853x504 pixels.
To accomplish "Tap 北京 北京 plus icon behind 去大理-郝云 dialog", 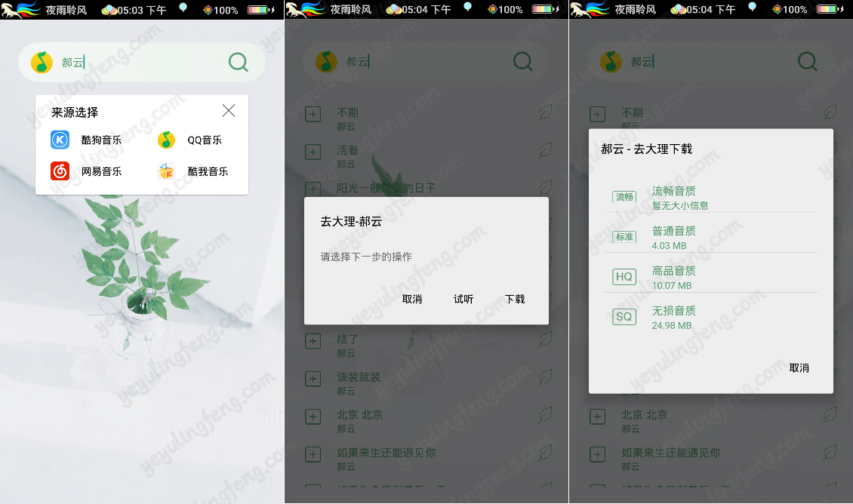I will 313,416.
